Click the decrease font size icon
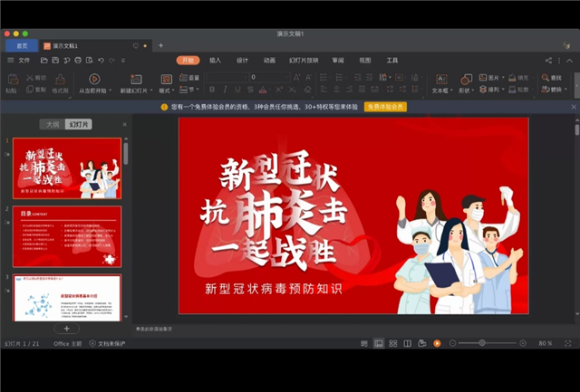 308,77
